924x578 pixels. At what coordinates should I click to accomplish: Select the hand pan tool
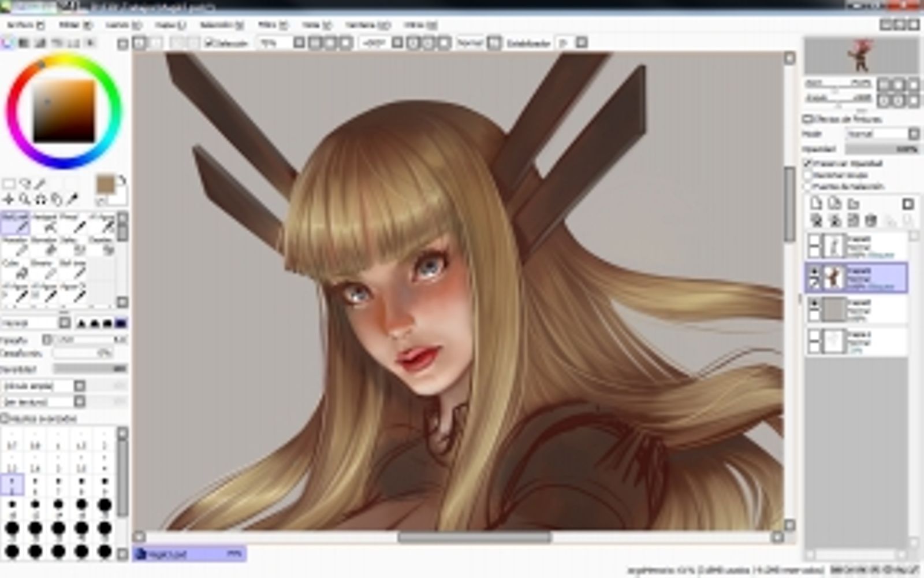(57, 200)
